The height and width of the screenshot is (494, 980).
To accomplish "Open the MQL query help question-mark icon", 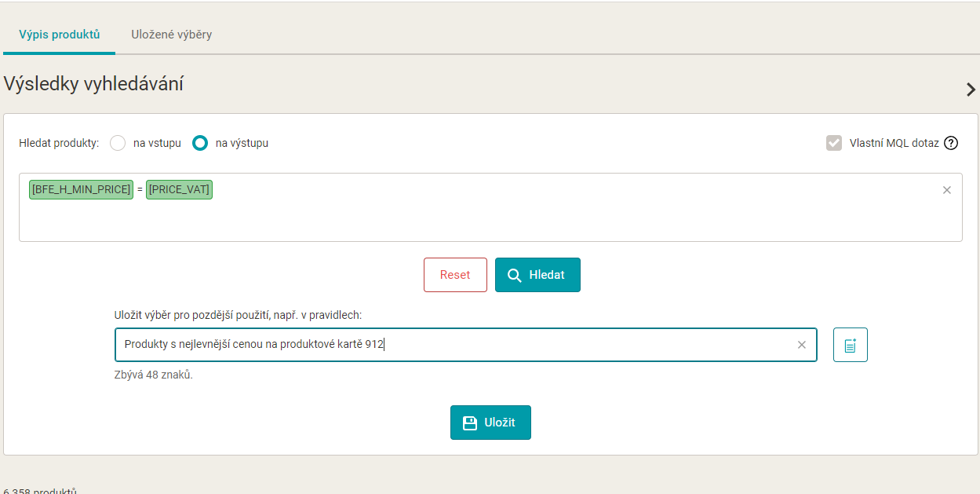I will (x=951, y=143).
